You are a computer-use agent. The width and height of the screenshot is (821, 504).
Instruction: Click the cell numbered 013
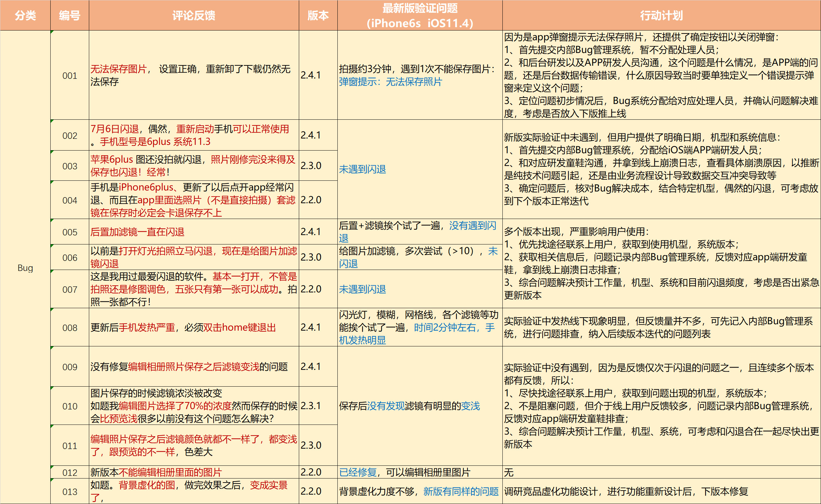pyautogui.click(x=69, y=491)
